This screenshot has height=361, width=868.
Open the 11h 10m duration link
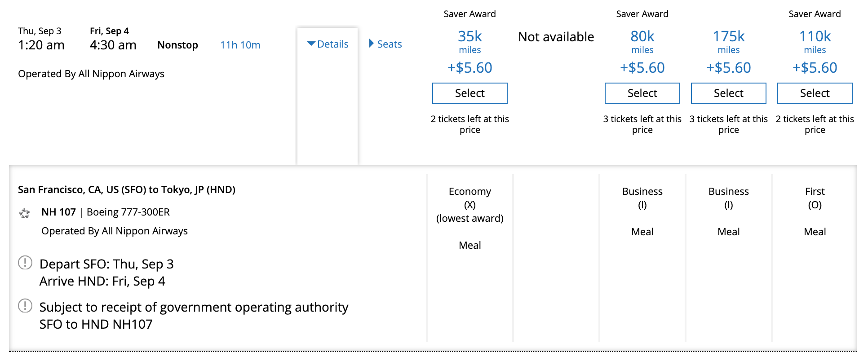point(240,45)
